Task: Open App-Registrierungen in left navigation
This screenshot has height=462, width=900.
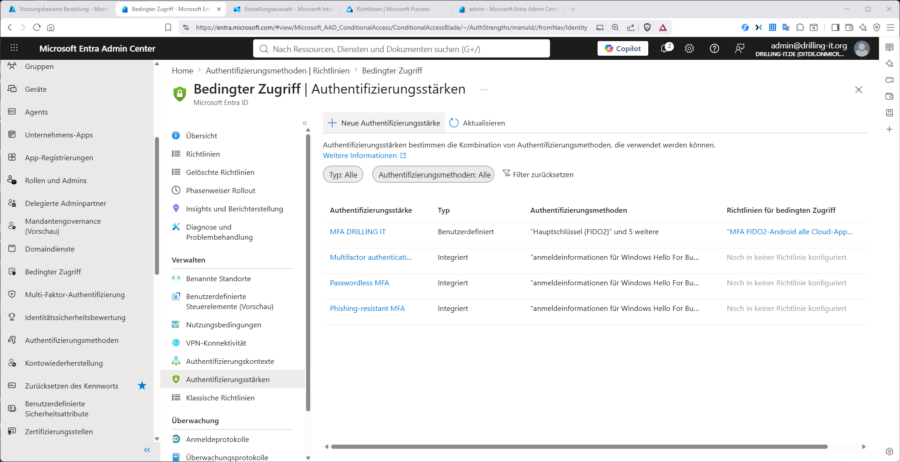Action: point(59,158)
